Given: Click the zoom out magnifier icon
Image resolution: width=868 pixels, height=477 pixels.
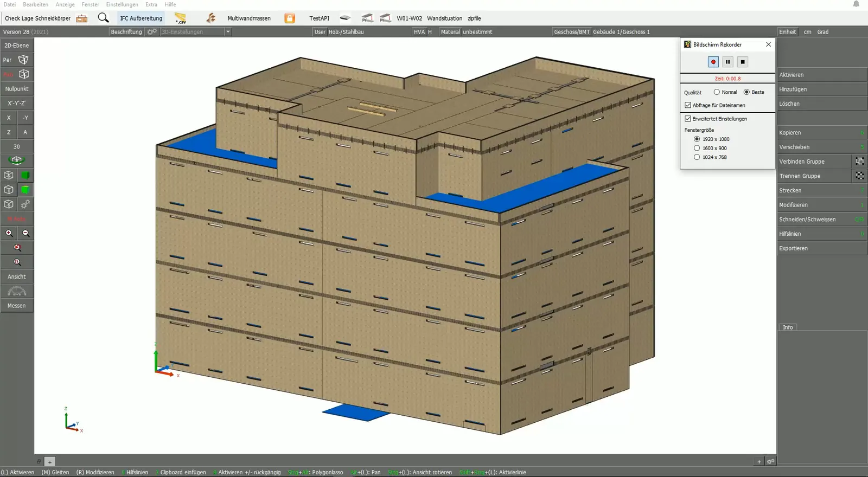Looking at the screenshot, I should pyautogui.click(x=25, y=233).
